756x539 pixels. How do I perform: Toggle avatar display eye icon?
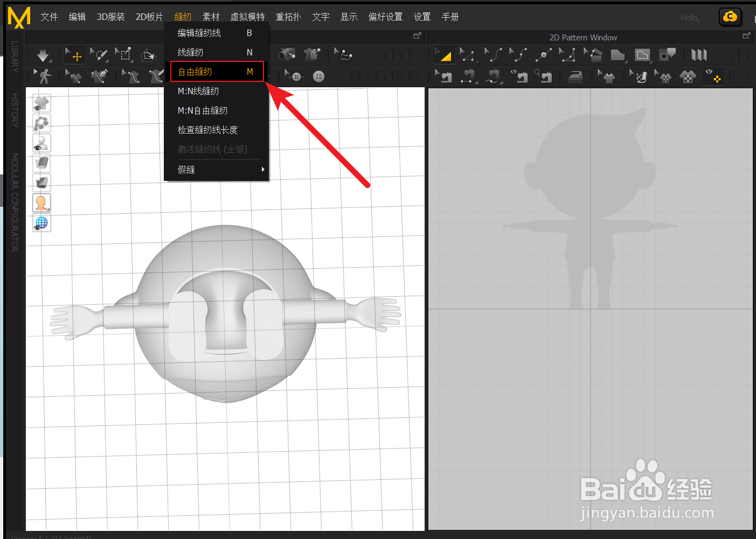41,143
